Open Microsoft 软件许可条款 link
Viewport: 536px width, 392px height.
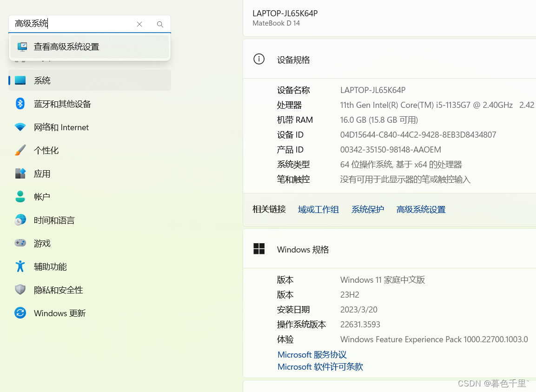(320, 367)
